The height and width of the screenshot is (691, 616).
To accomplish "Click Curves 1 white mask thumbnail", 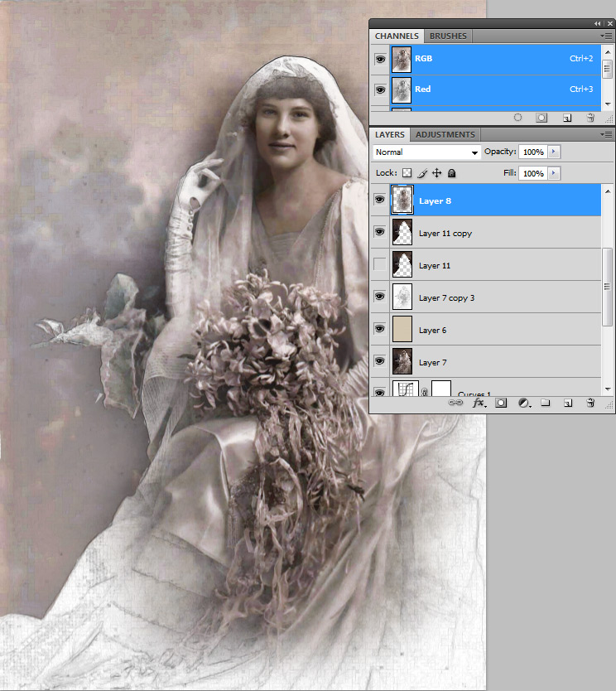I will point(441,389).
